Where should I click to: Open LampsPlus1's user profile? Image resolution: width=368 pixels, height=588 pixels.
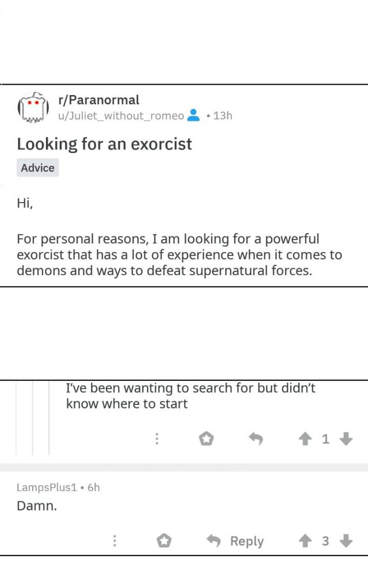click(x=47, y=487)
